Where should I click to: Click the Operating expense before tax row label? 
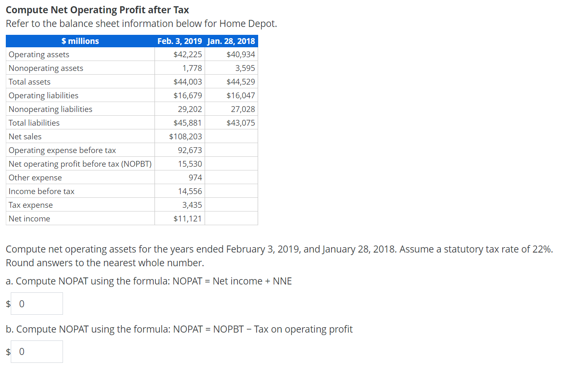pos(62,150)
